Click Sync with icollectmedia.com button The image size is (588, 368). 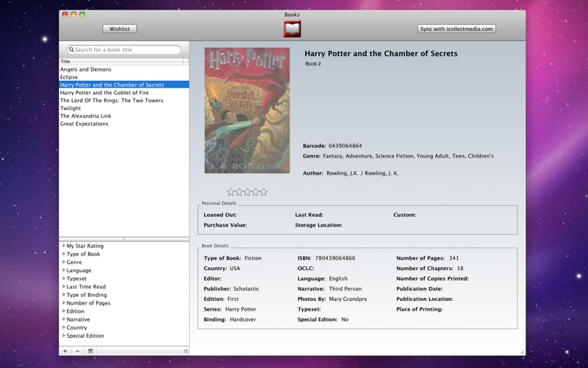(456, 29)
